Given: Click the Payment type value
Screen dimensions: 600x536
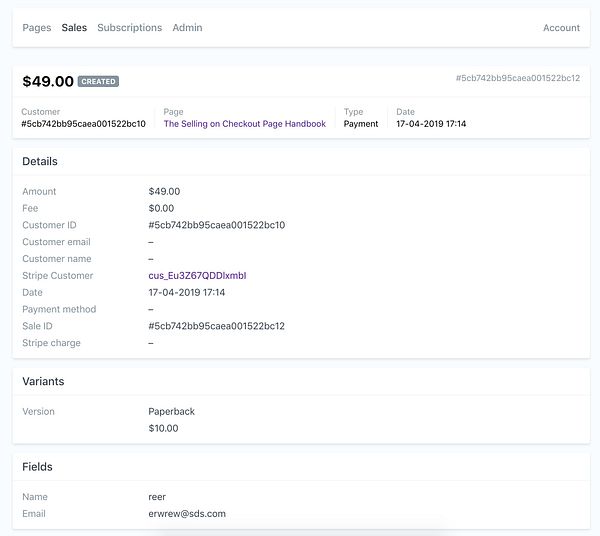Looking at the screenshot, I should (x=361, y=124).
